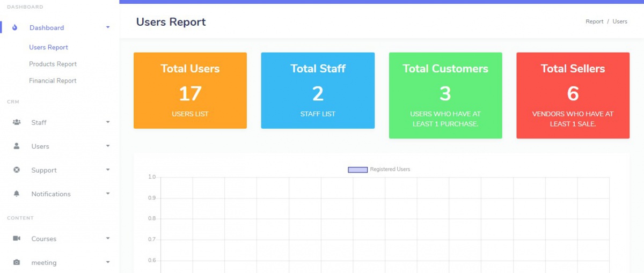Click the Total Sellers red card
The width and height of the screenshot is (644, 273).
[x=573, y=95]
